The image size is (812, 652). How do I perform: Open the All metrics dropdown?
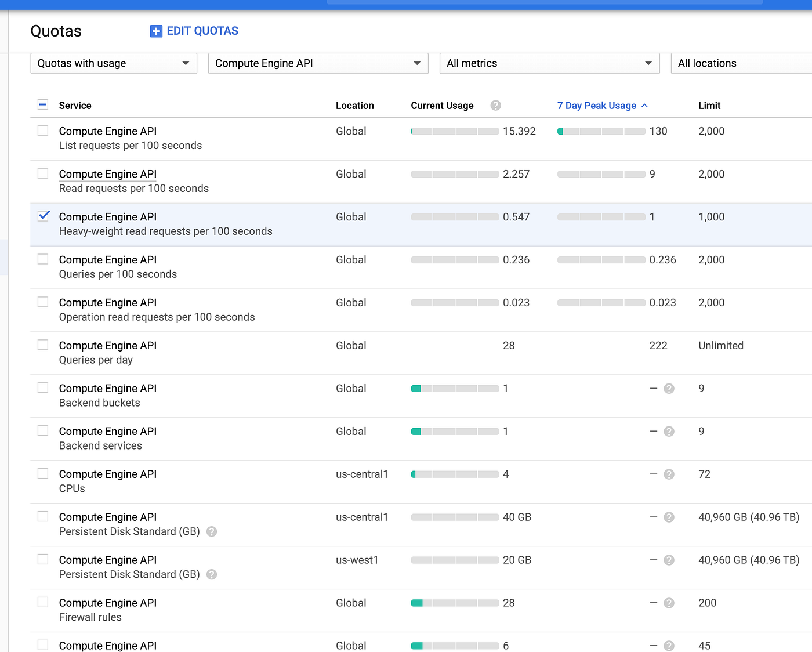coord(549,63)
